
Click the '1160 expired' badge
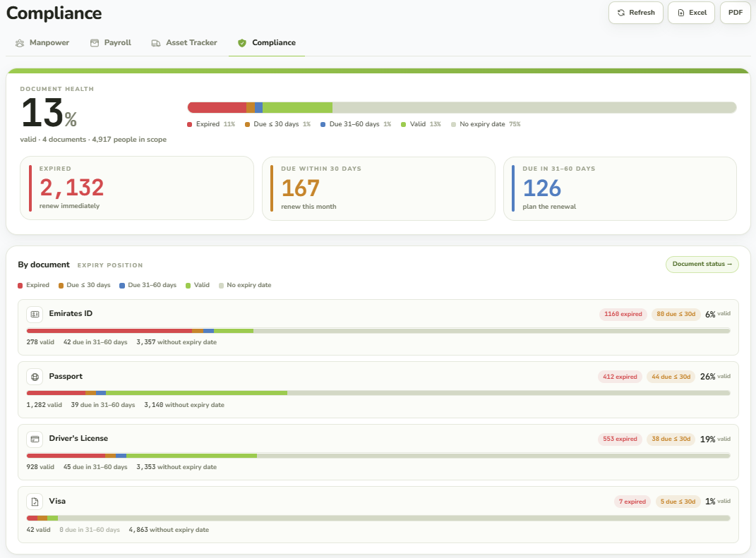click(x=623, y=314)
